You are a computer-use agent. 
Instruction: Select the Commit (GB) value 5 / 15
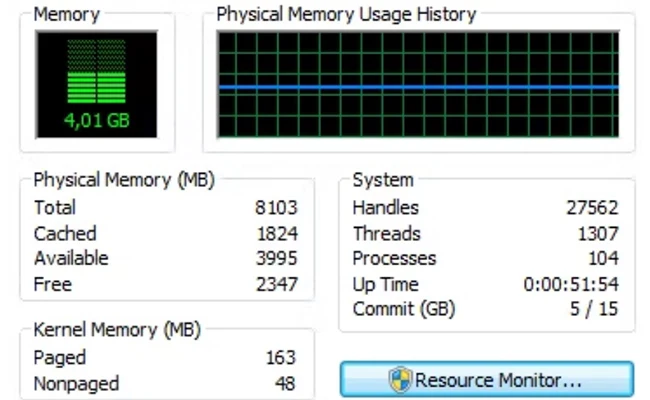(594, 309)
